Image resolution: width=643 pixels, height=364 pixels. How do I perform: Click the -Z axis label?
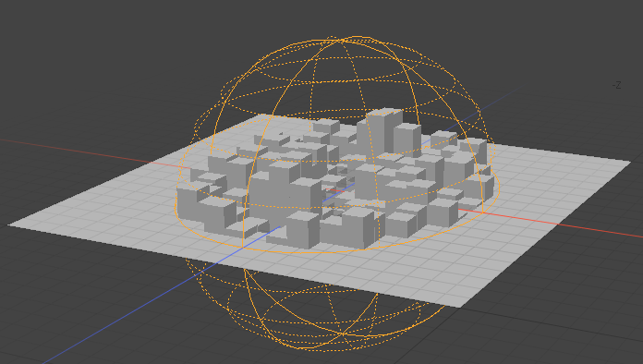[x=616, y=85]
